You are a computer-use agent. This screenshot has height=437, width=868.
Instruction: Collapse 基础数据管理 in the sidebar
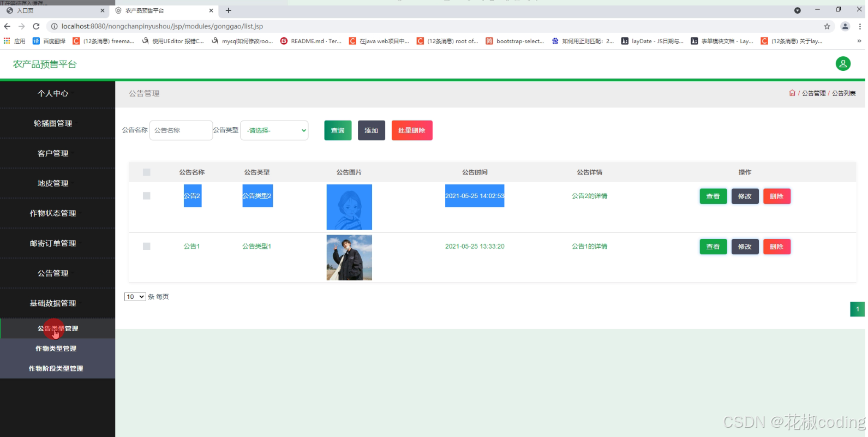click(x=53, y=303)
